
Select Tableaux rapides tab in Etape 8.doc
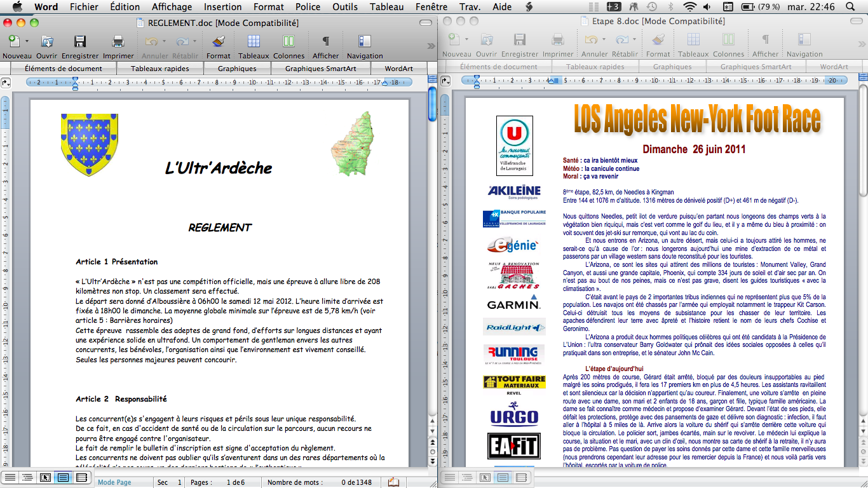[x=595, y=67]
